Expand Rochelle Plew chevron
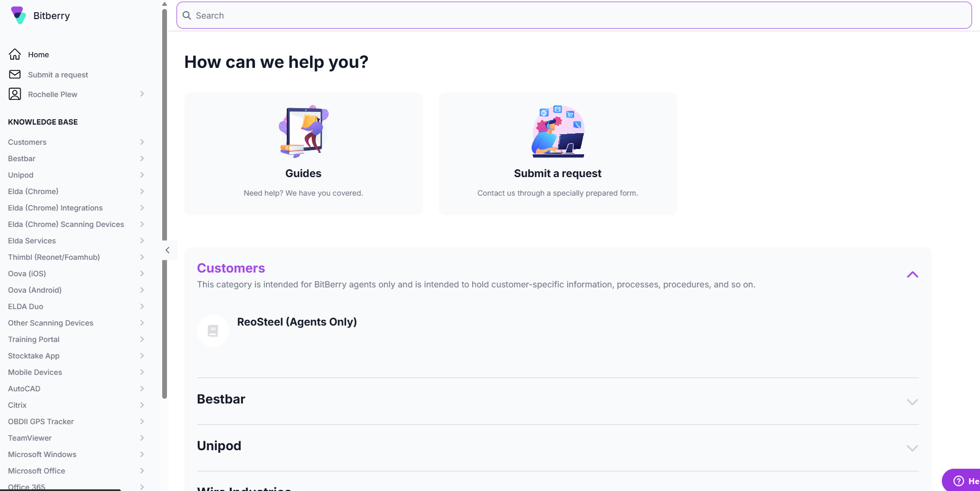Image resolution: width=980 pixels, height=491 pixels. [x=142, y=94]
